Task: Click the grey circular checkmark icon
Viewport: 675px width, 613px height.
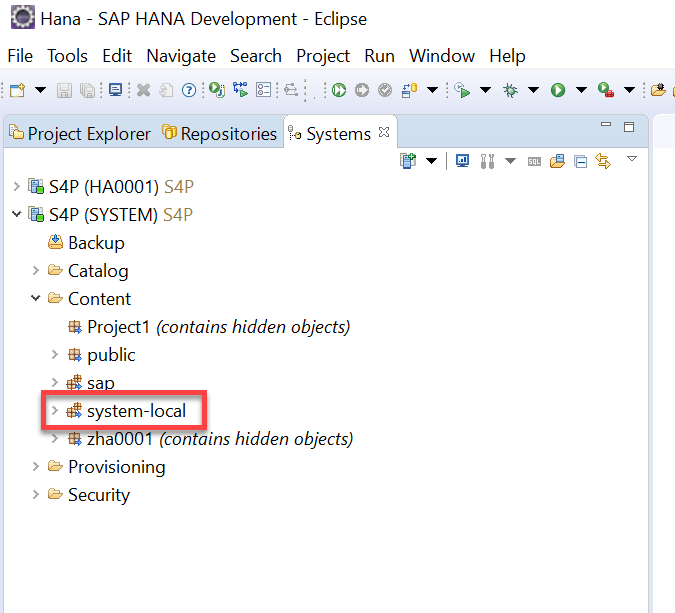Action: [385, 90]
